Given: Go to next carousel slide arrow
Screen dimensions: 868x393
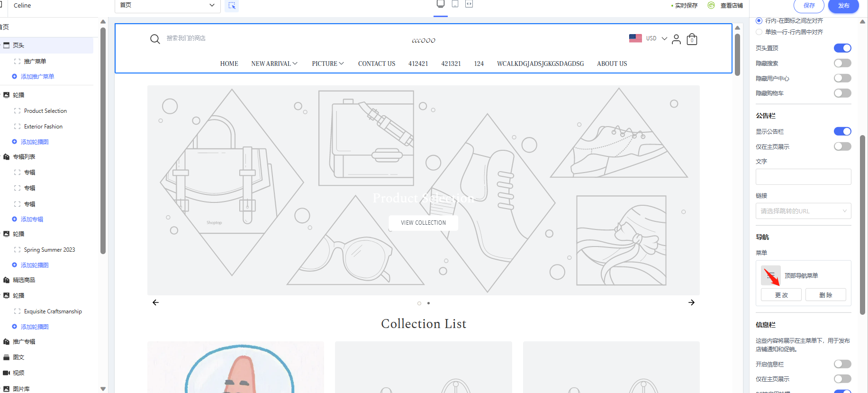Looking at the screenshot, I should 691,302.
